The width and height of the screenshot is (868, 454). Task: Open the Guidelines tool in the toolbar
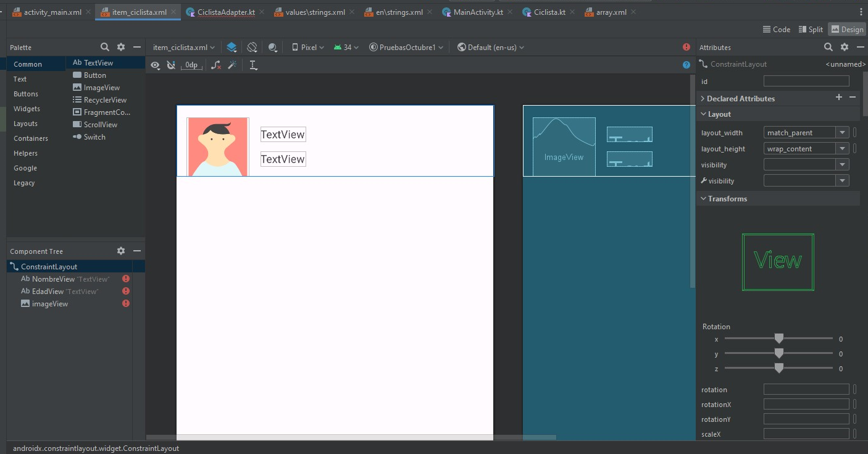tap(253, 65)
